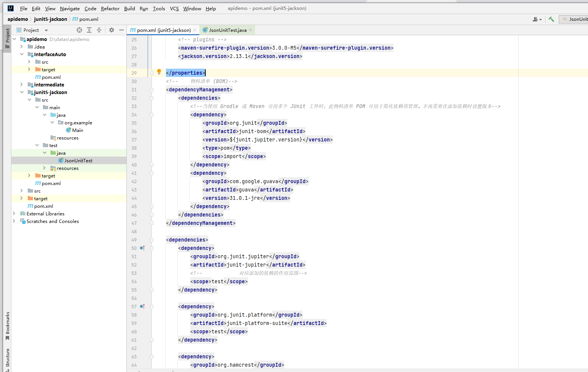Select JsonUnitTest in the project tree

coord(78,160)
